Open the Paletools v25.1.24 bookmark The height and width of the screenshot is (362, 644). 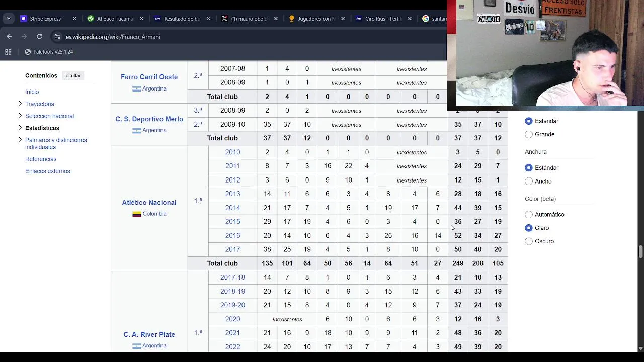[x=49, y=52]
